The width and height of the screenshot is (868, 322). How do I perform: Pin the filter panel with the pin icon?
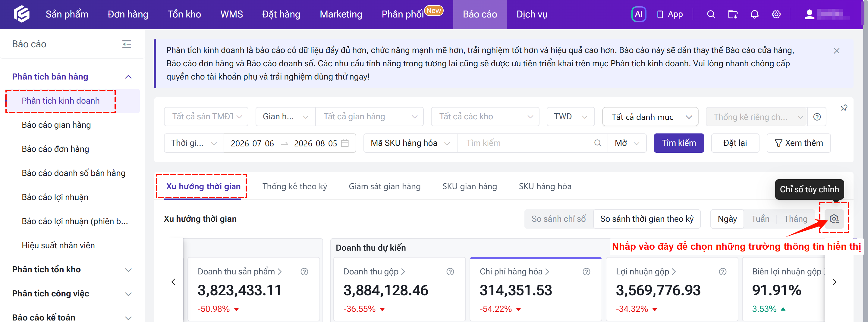point(844,108)
